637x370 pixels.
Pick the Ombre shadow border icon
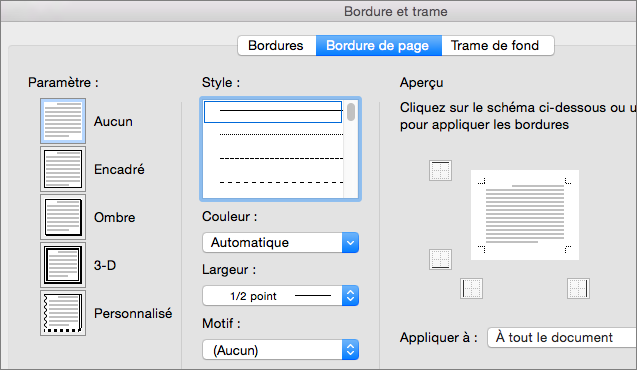pos(63,217)
